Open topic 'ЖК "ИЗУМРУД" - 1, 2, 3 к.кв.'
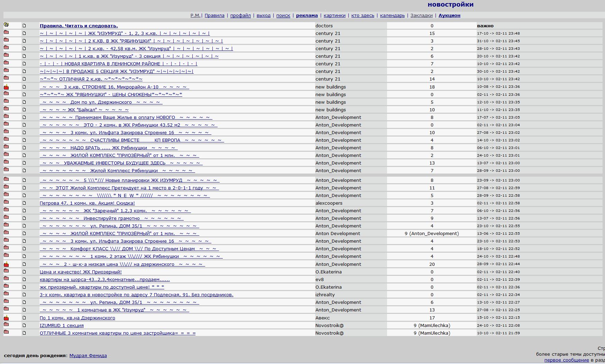Screen dimensions: 605x364 tap(125, 34)
